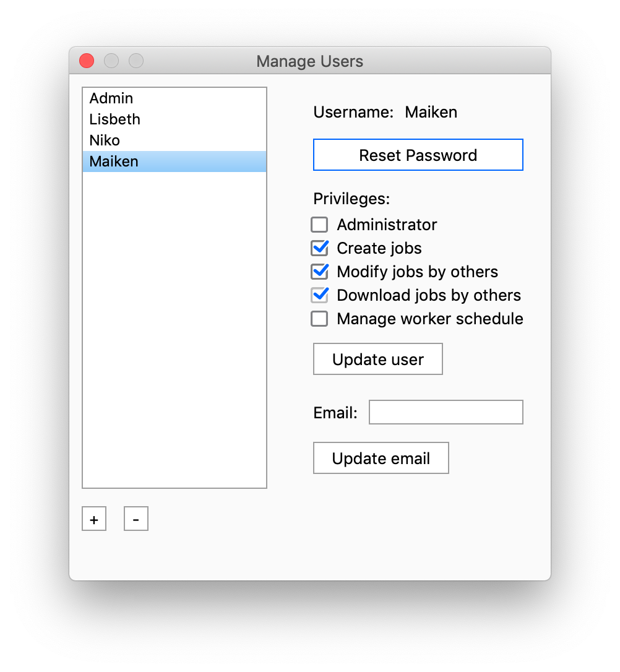
Task: Select Lisbeth in the user list
Action: click(x=115, y=119)
